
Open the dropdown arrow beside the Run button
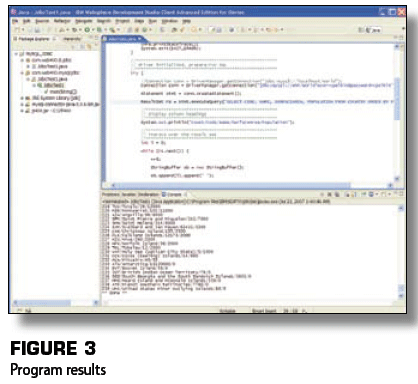coord(92,30)
